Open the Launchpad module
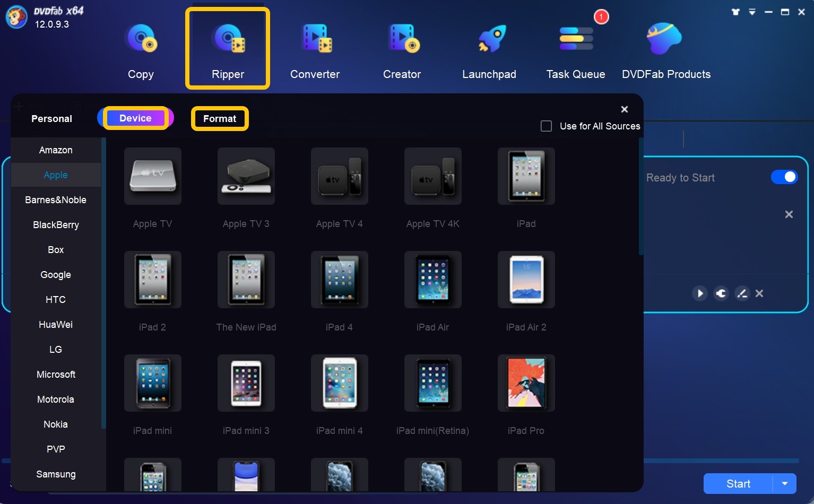 coord(489,51)
